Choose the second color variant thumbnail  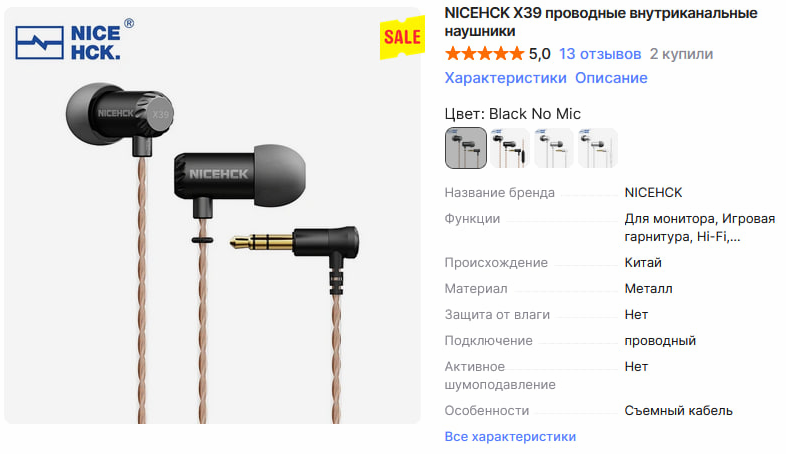pyautogui.click(x=509, y=148)
